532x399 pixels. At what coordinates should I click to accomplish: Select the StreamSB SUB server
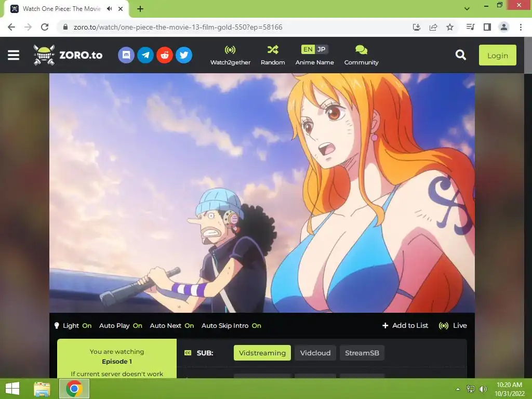pos(362,353)
